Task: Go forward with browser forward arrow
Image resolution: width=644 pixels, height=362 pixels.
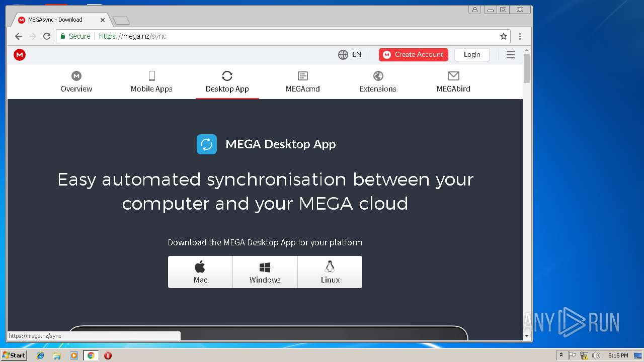Action: click(33, 36)
